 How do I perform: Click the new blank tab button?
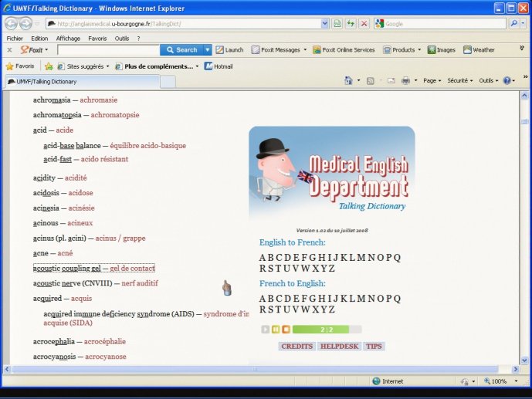pyautogui.click(x=168, y=82)
